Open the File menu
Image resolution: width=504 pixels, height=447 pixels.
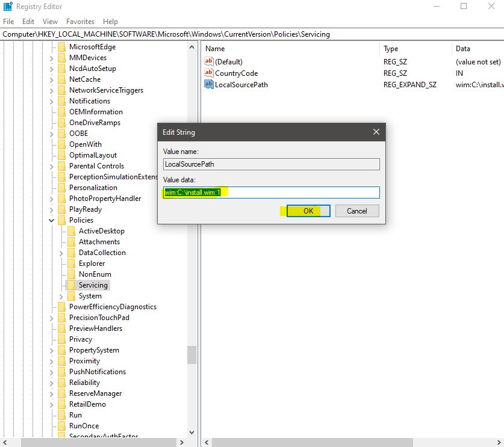tap(8, 21)
